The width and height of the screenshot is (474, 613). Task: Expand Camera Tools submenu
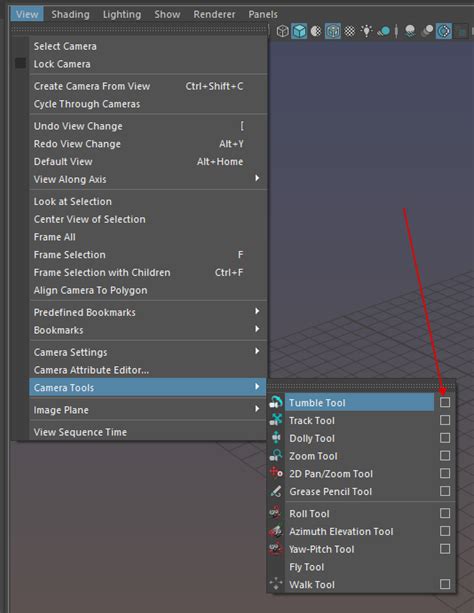tap(148, 387)
